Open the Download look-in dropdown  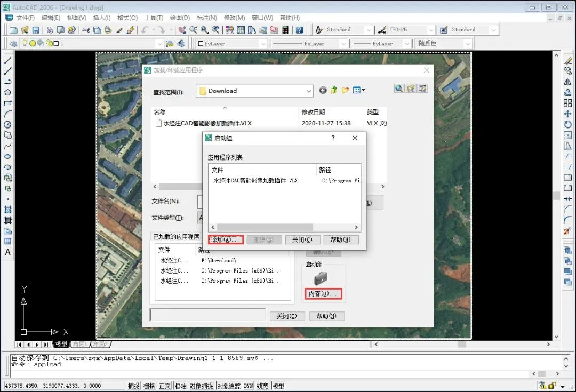click(x=309, y=91)
